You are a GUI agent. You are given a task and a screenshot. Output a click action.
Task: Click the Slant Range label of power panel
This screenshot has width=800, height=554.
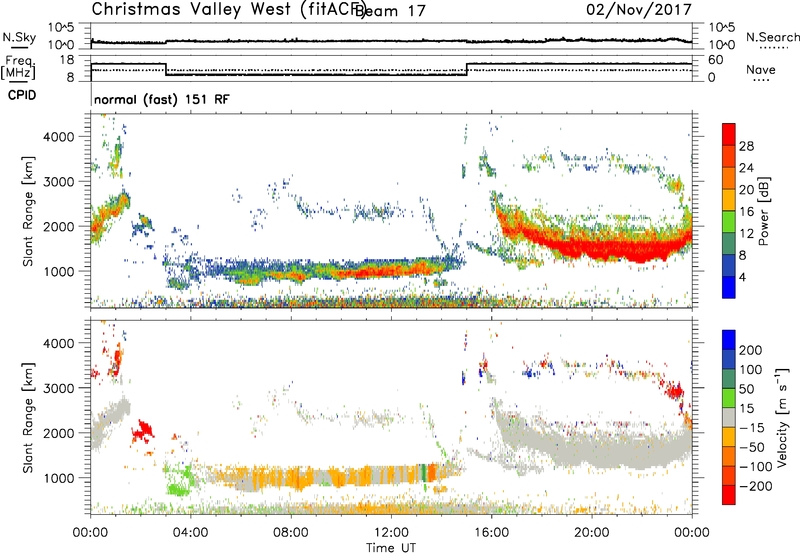point(28,211)
